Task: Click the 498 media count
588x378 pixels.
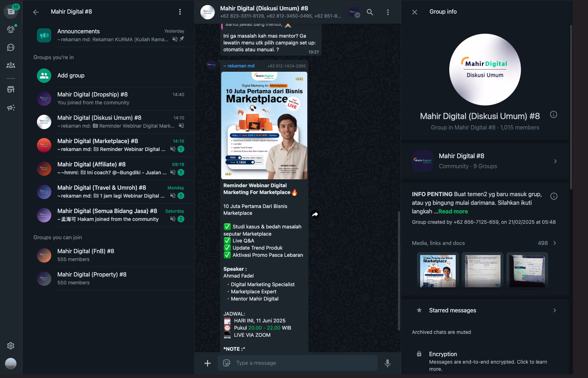Action: click(543, 243)
